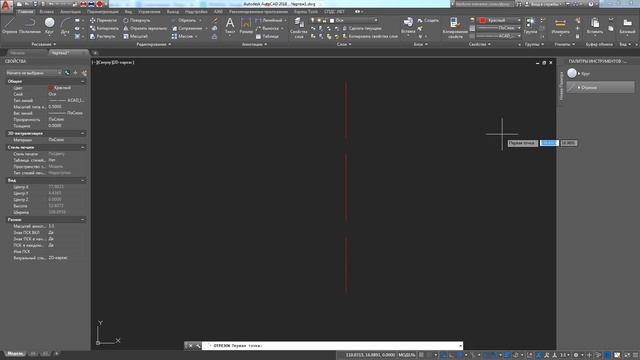Viewport: 640px width, 360px height.
Task: Click the Обрезать (Trim) command
Action: (x=184, y=20)
